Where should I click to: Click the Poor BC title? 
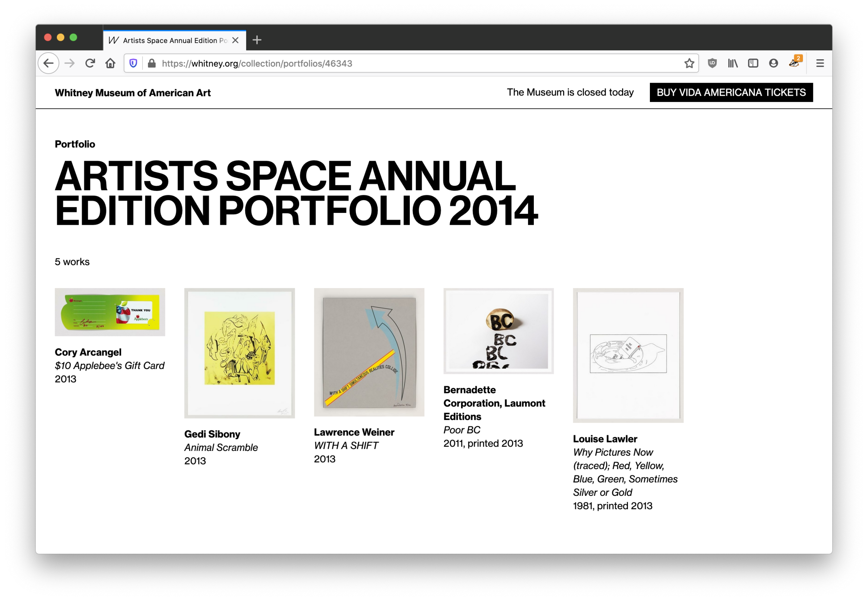462,430
